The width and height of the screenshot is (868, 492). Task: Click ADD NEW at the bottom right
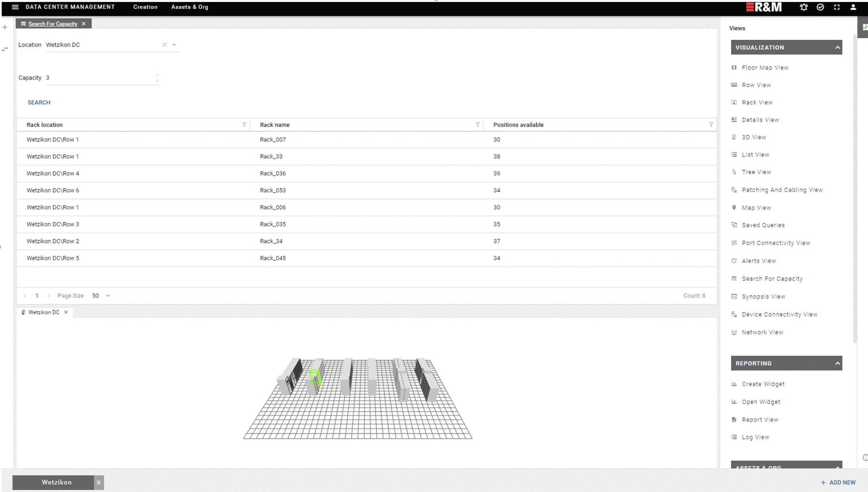point(838,482)
